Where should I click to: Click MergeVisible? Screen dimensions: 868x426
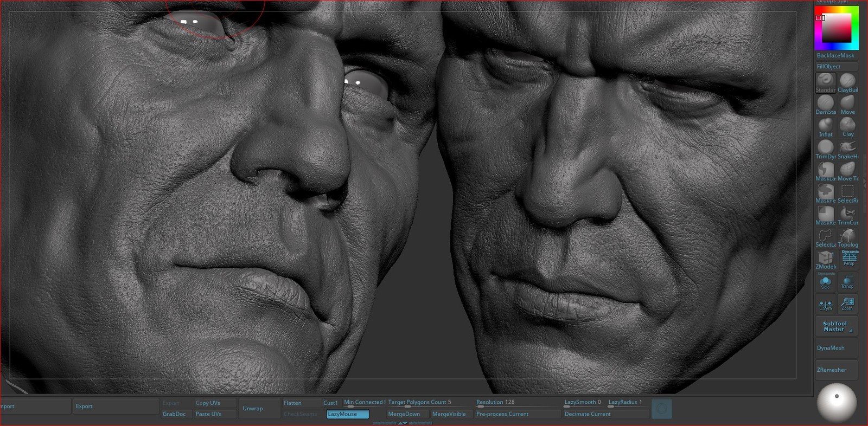pos(451,414)
